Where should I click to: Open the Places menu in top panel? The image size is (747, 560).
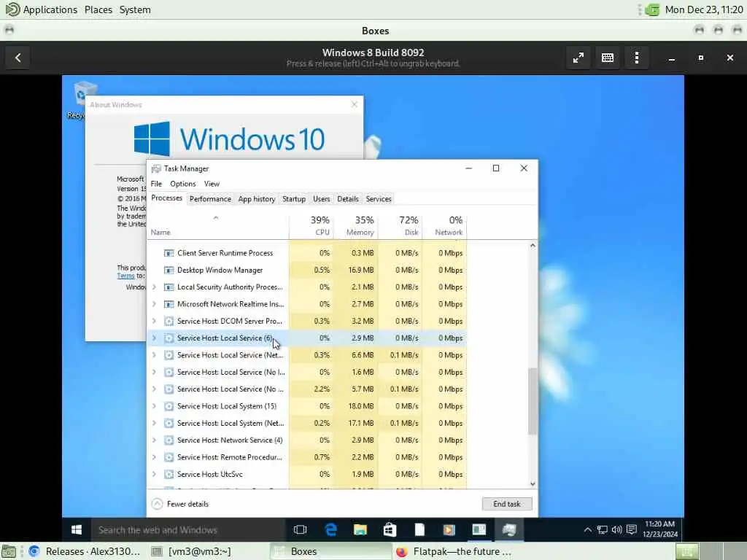98,9
